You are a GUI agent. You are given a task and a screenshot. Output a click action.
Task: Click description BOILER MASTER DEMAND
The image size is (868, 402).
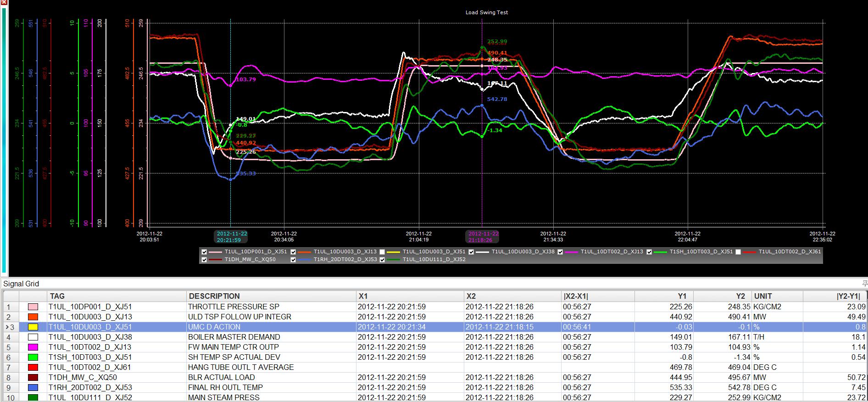click(234, 337)
